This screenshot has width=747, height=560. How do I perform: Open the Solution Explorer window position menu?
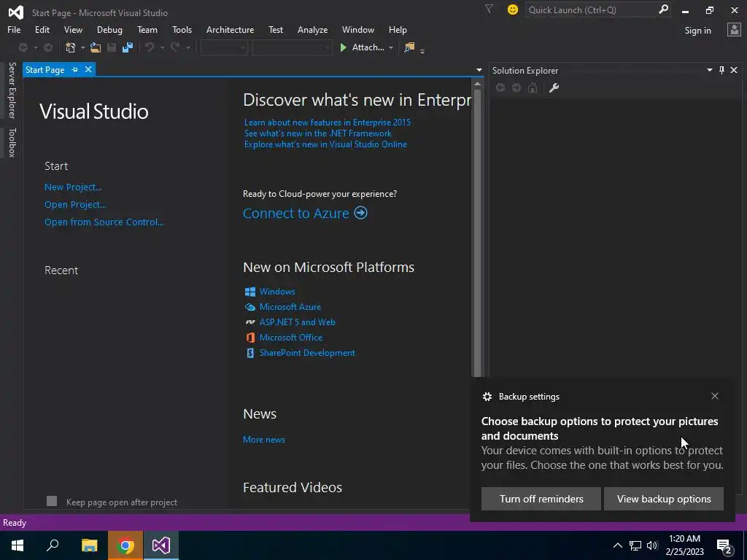click(x=709, y=70)
